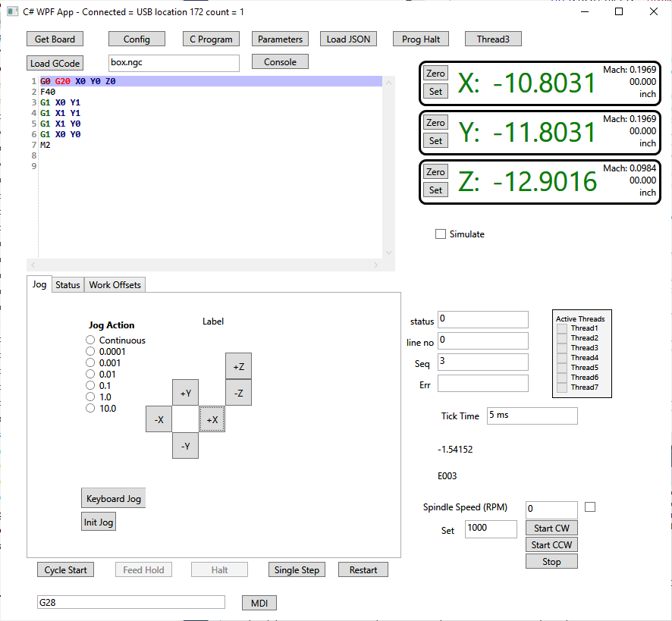The width and height of the screenshot is (672, 621).
Task: Click the MDI command input field
Action: click(x=131, y=602)
